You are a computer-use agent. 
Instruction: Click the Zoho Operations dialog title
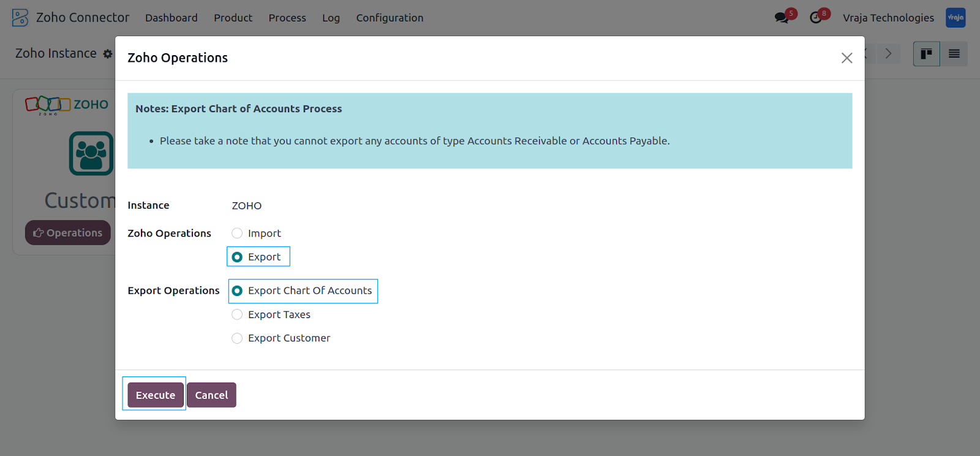[x=178, y=58]
